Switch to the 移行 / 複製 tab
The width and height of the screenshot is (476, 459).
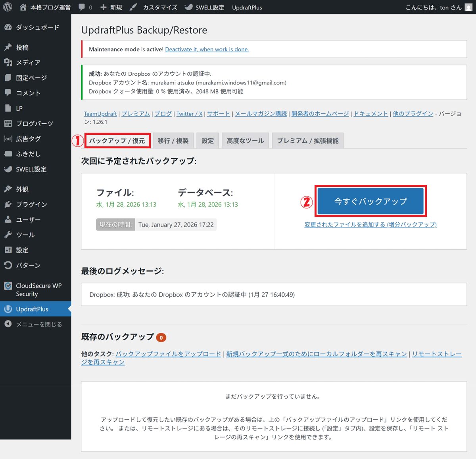(x=173, y=141)
